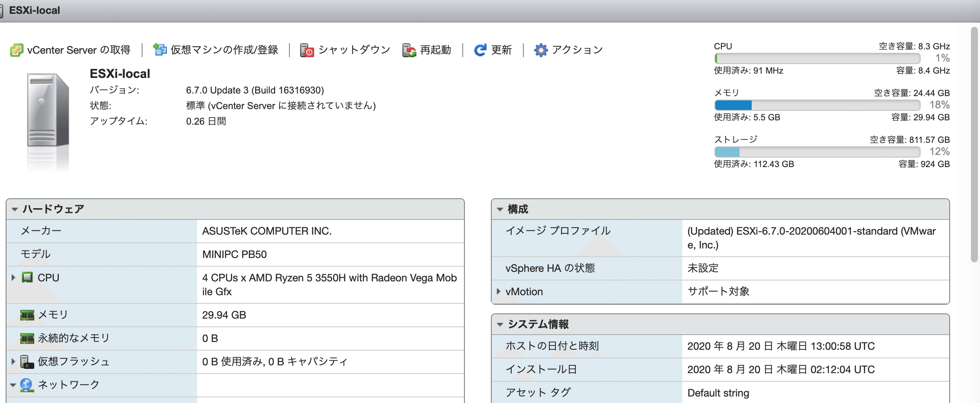This screenshot has width=980, height=403.
Task: Click the vertical scrollbar on the right
Action: [x=974, y=145]
